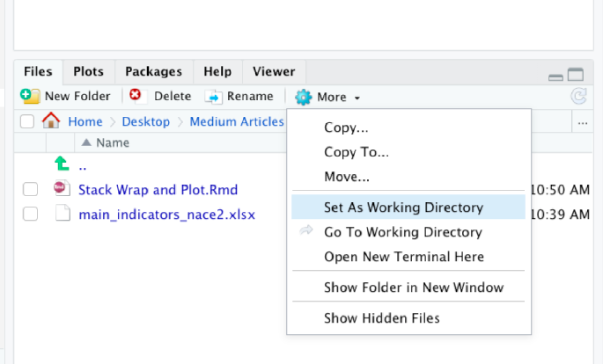Click the New Folder icon

tap(30, 96)
